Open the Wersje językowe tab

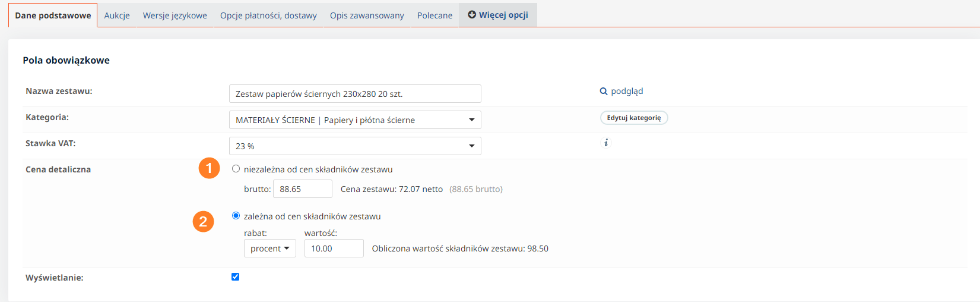pos(175,15)
